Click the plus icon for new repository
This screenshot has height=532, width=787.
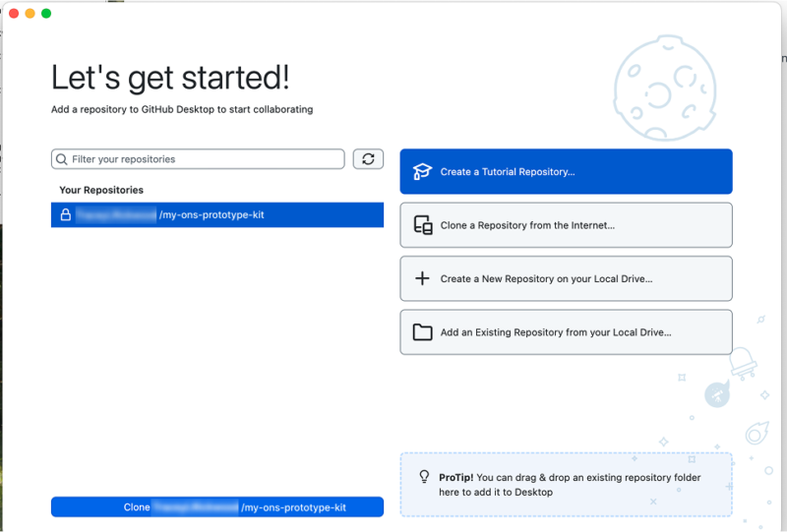tap(423, 278)
